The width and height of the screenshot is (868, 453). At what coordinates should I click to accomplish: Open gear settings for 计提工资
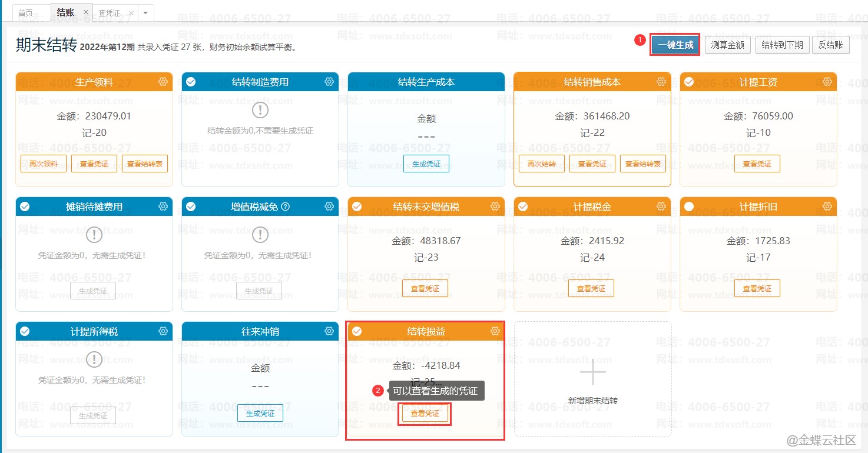(x=827, y=82)
